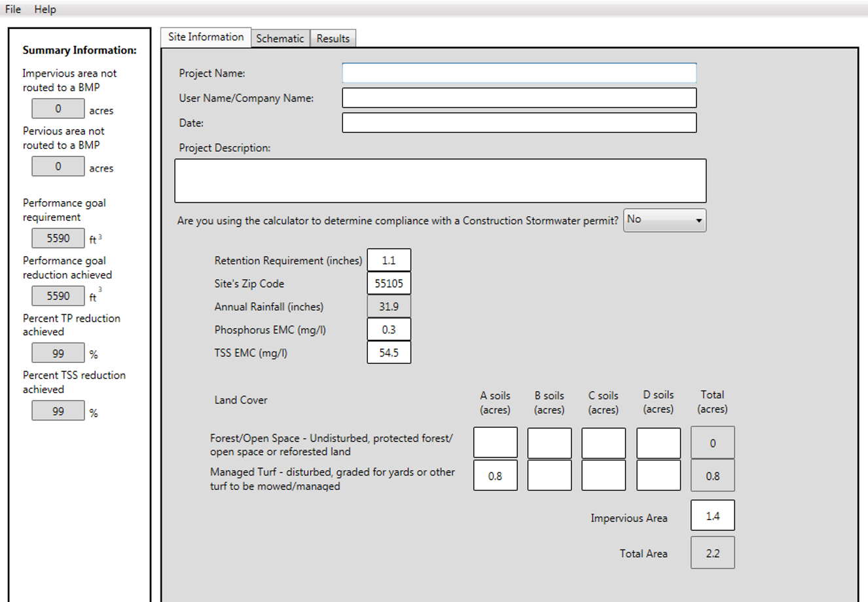Select the Phosphorus EMC field
868x602 pixels.
390,329
